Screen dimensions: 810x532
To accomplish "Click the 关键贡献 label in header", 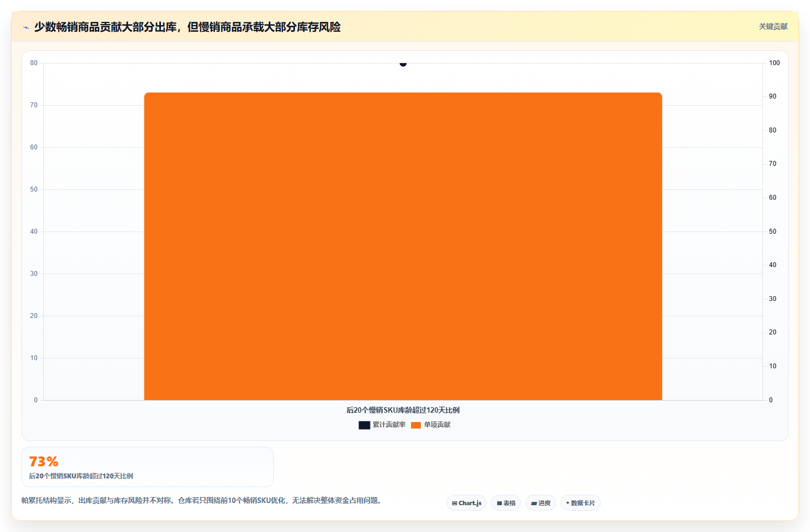I will coord(773,26).
